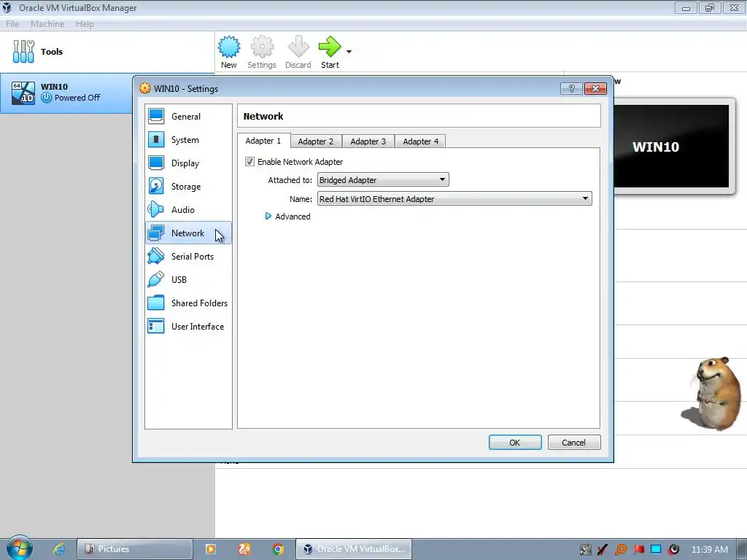Select the Network settings category

point(188,233)
